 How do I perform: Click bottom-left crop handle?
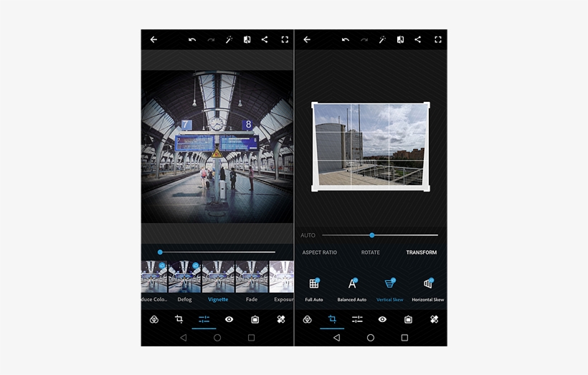click(x=314, y=189)
